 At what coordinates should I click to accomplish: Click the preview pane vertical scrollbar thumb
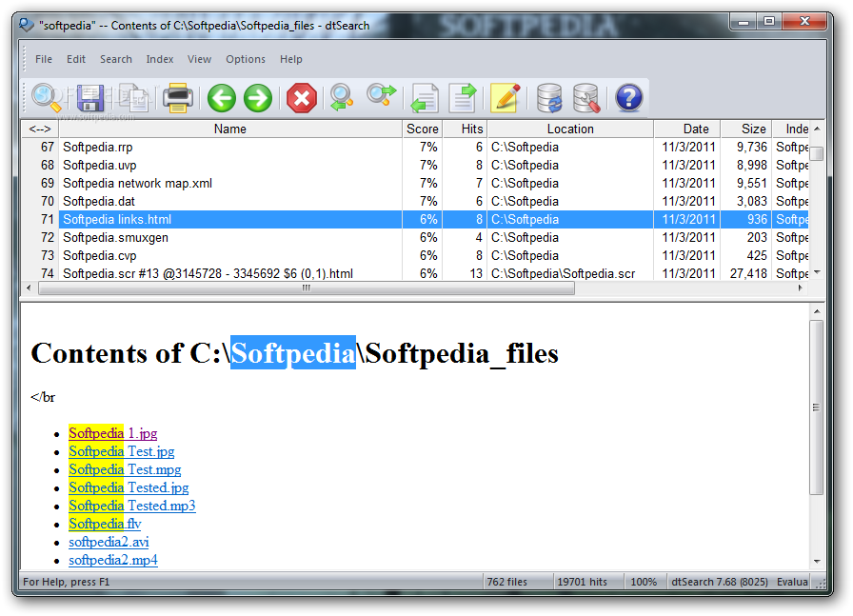click(817, 407)
